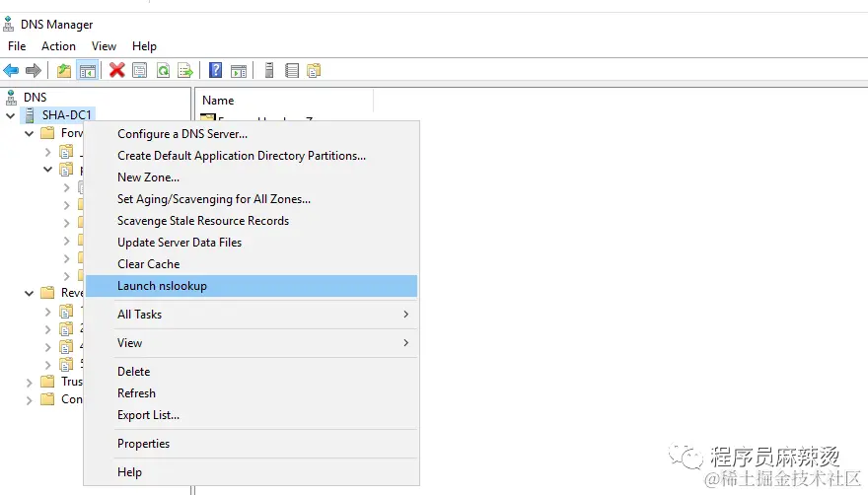Click the Up One Level folder icon
The width and height of the screenshot is (868, 495).
[64, 71]
